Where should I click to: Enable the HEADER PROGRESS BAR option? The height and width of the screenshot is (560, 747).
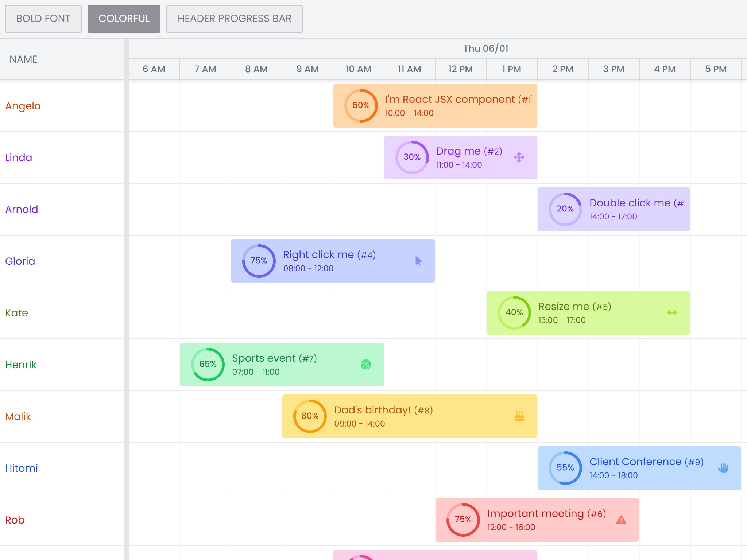point(235,19)
